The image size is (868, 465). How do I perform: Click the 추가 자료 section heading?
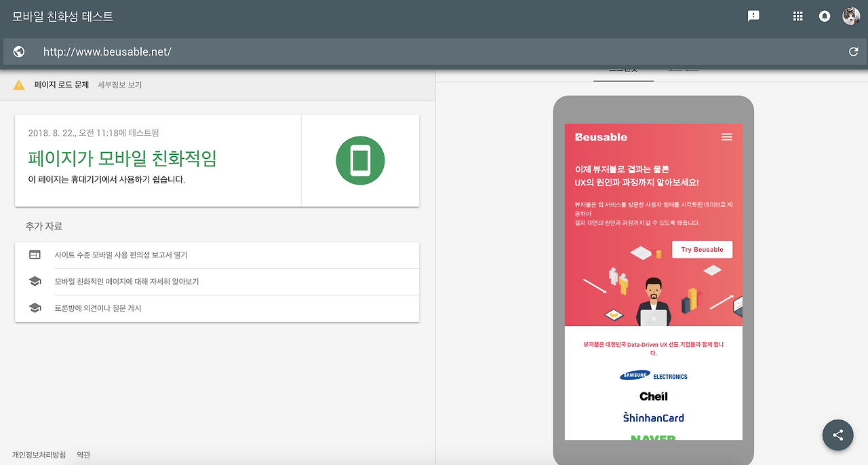point(44,226)
